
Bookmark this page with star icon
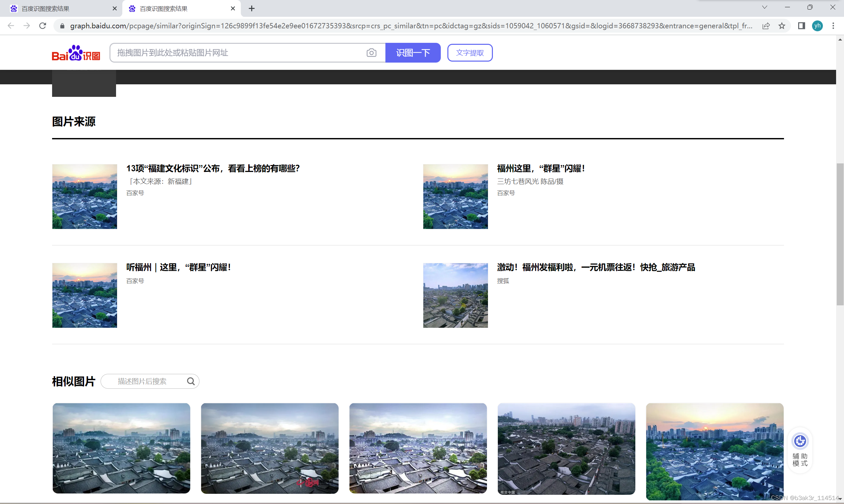[782, 26]
